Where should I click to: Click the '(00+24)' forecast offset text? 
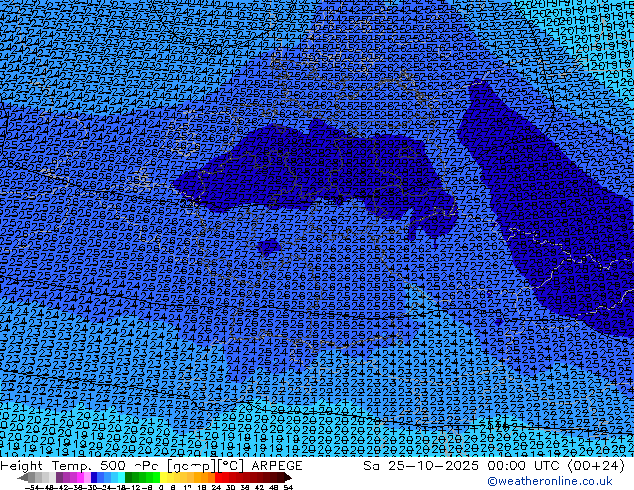597,466
